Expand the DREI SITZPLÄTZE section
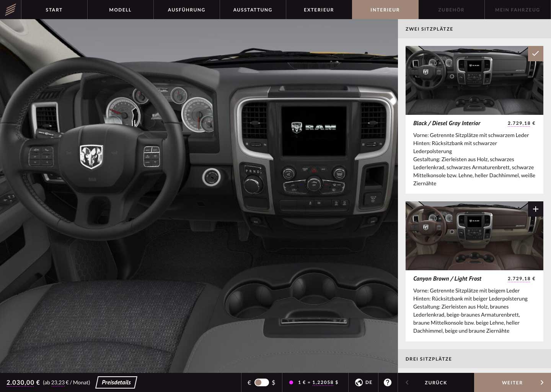The height and width of the screenshot is (392, 551). pyautogui.click(x=474, y=359)
